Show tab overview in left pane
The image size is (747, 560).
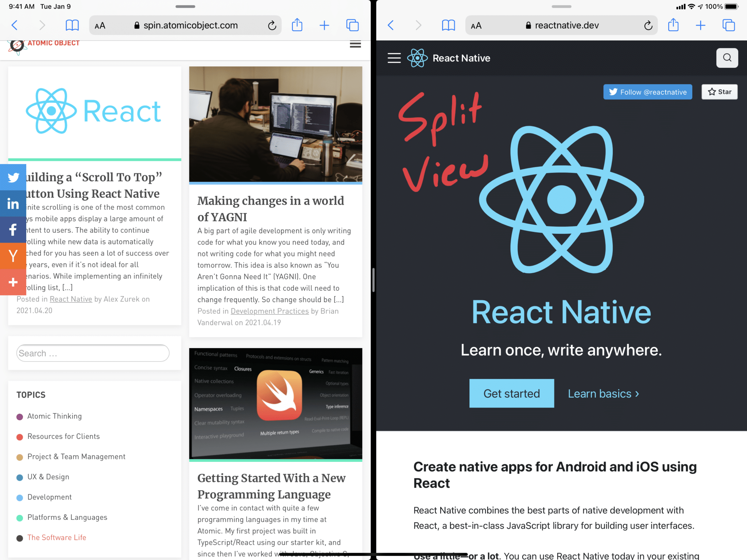coord(352,25)
